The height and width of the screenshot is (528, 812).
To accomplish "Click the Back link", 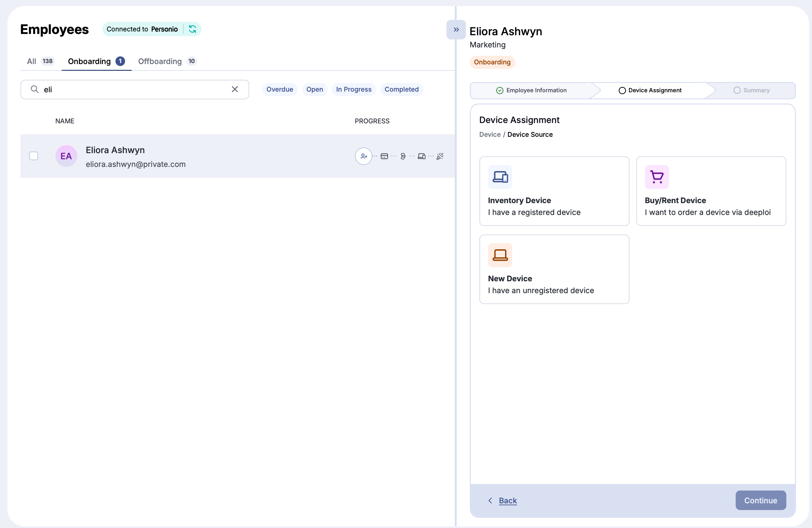I will pyautogui.click(x=507, y=500).
